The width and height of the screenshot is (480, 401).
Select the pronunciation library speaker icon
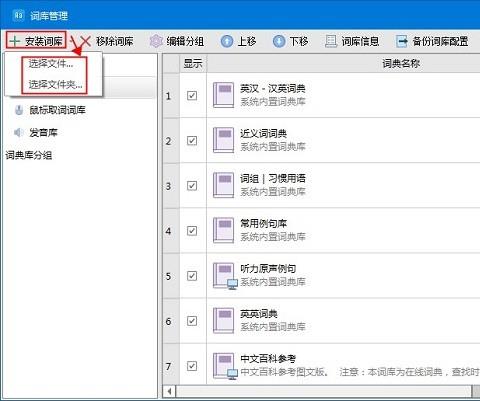18,133
